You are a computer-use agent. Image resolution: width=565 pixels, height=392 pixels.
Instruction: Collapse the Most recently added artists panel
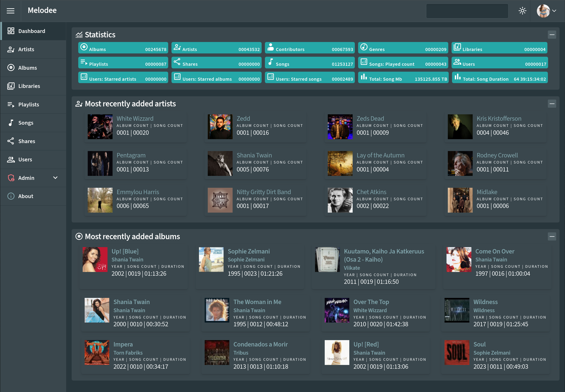coord(552,104)
